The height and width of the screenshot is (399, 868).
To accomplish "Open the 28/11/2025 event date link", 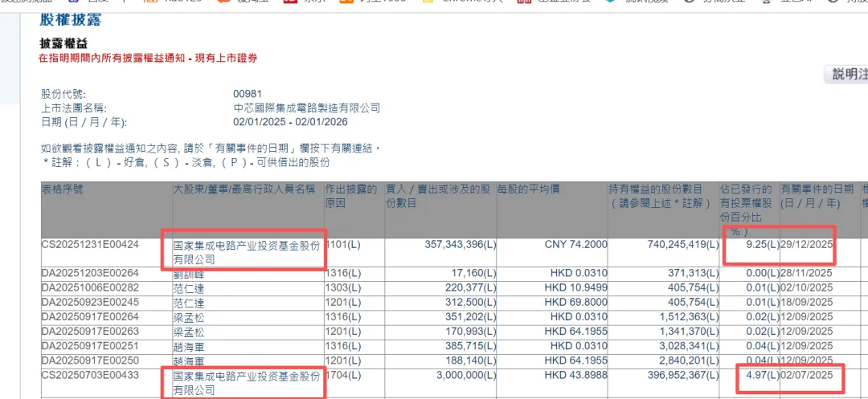I will (807, 273).
